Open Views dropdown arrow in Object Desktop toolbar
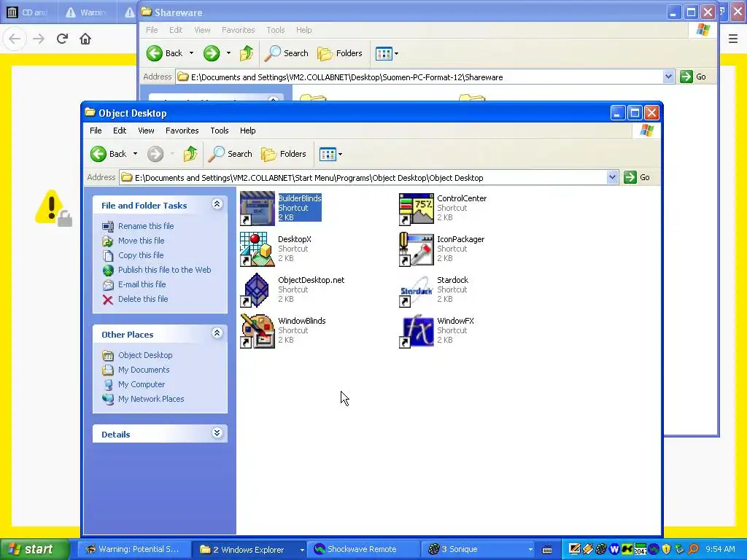 [x=340, y=155]
